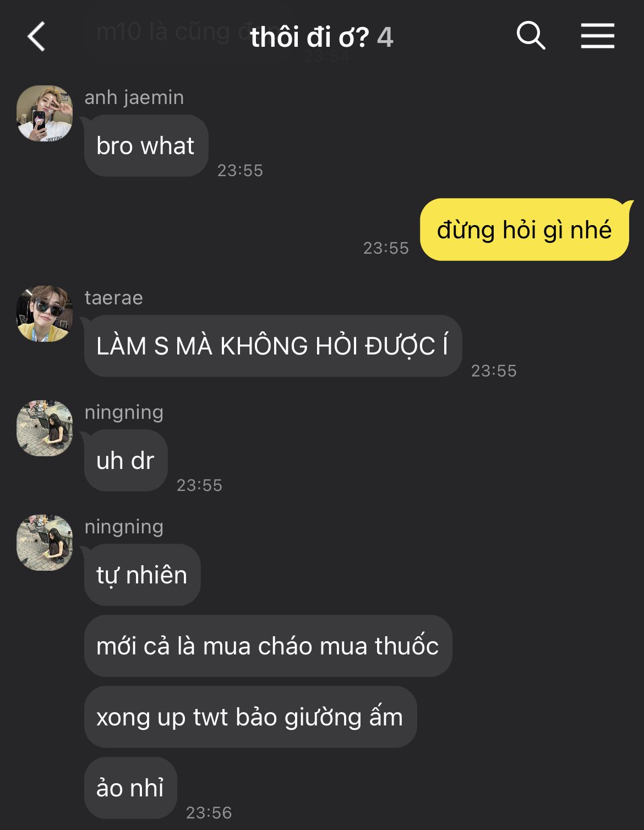Tap the 'ảo nhỉ' message bubble
The height and width of the screenshot is (830, 644).
[x=130, y=788]
